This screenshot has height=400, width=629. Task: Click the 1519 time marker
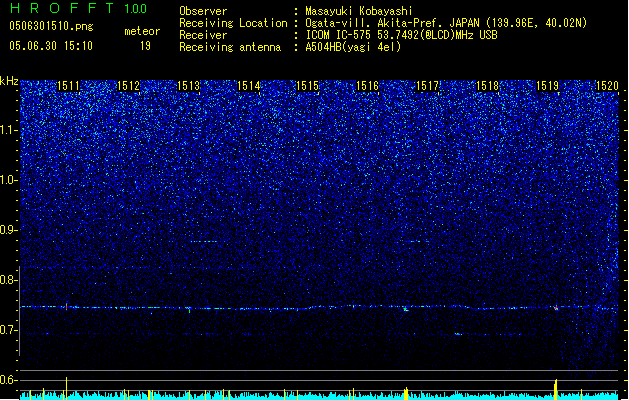tap(548, 86)
